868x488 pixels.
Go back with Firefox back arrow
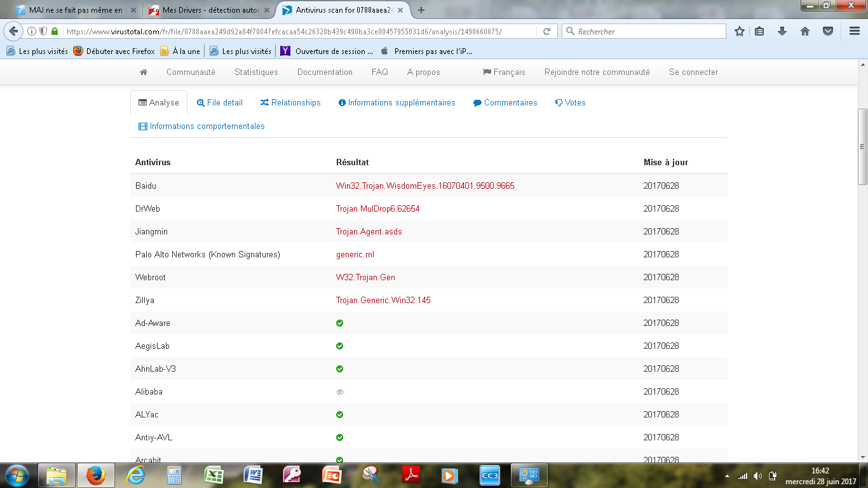pos(14,31)
